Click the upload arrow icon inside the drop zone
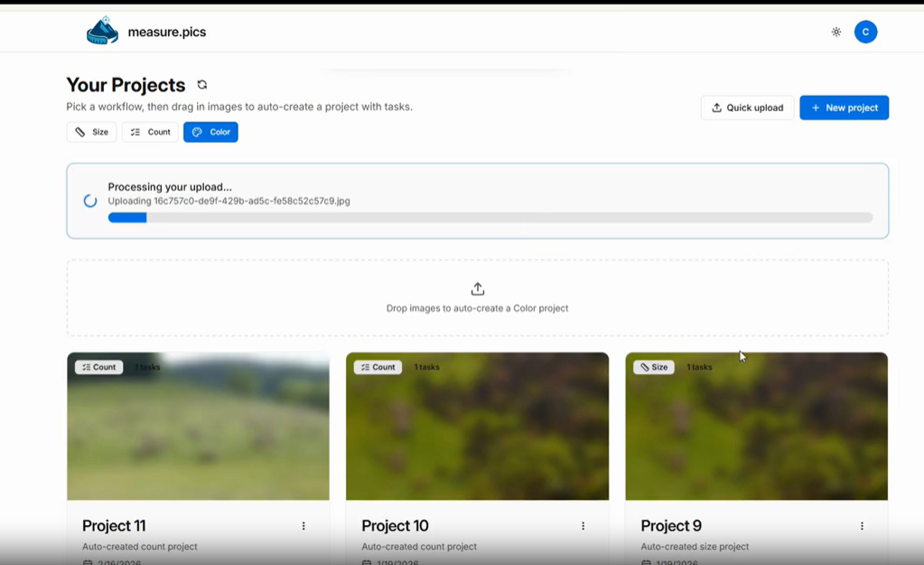 (477, 288)
